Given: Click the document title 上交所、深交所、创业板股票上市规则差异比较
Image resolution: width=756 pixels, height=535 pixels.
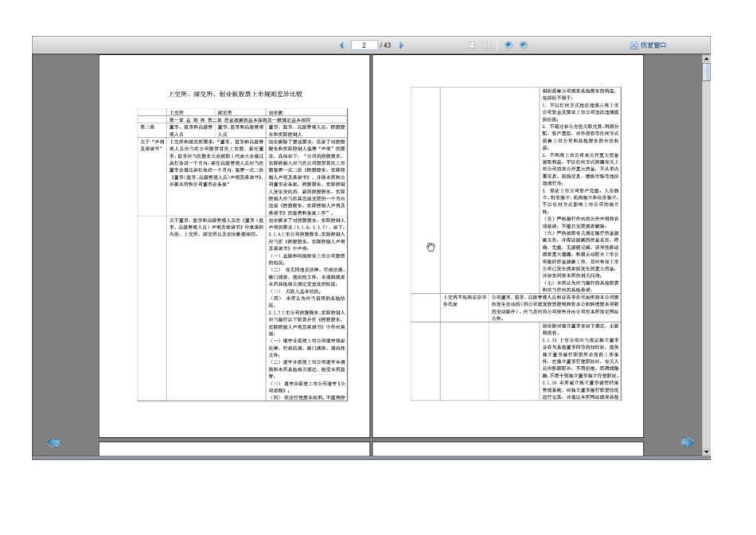Looking at the screenshot, I should [234, 93].
